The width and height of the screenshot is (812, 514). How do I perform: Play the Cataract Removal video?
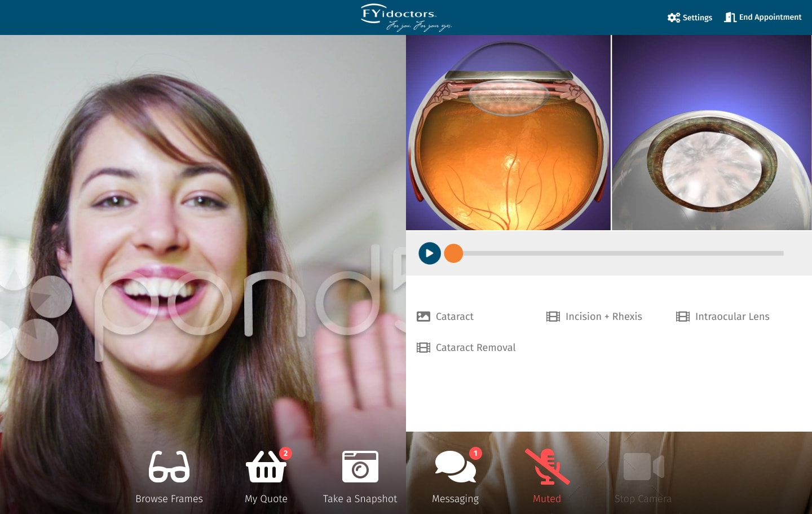point(423,348)
